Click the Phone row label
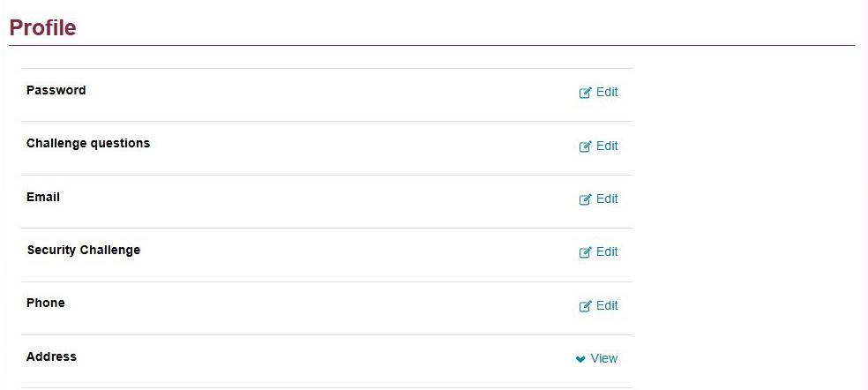The height and width of the screenshot is (390, 868). [x=46, y=303]
